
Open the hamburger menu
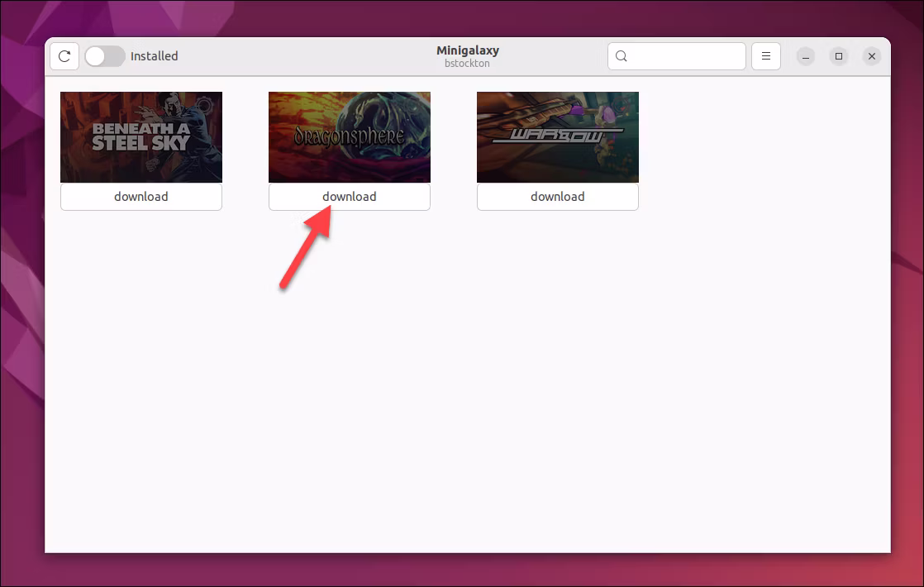[x=766, y=56]
